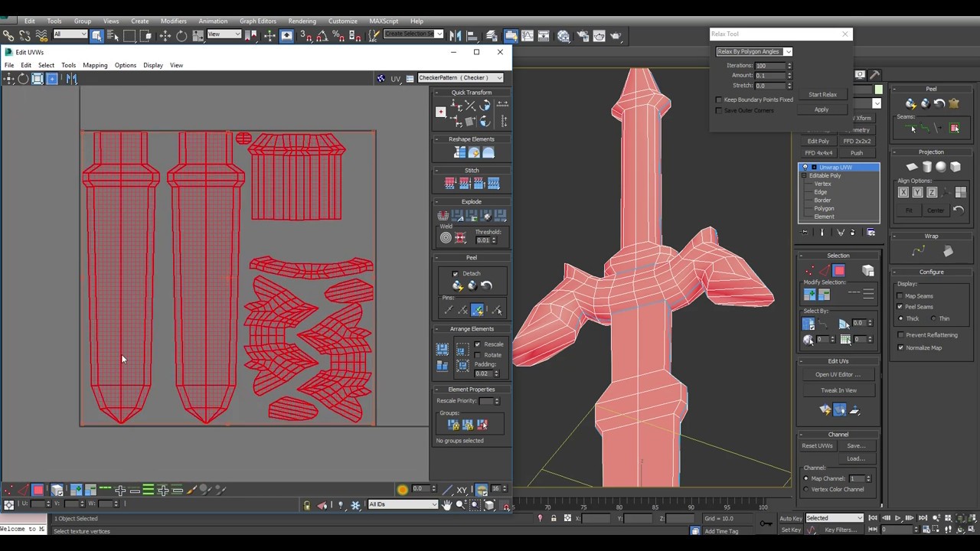Click the object color swatch in command panel

coord(878,90)
